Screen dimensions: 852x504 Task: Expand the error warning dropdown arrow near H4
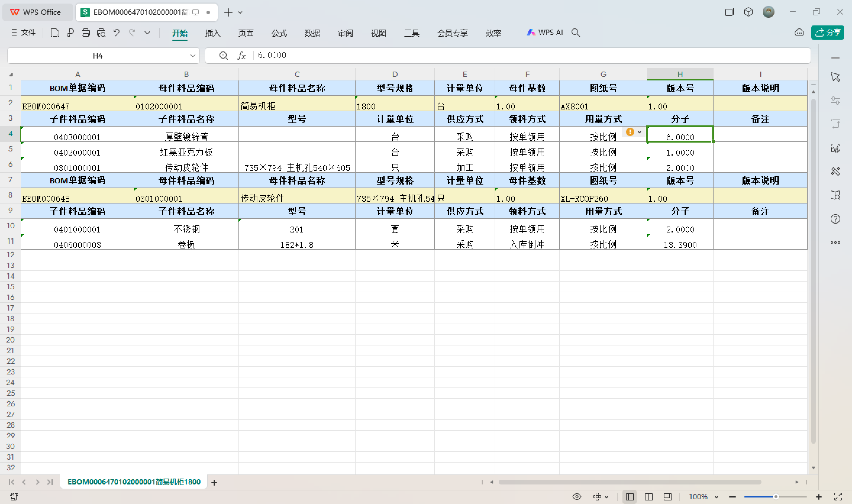639,132
